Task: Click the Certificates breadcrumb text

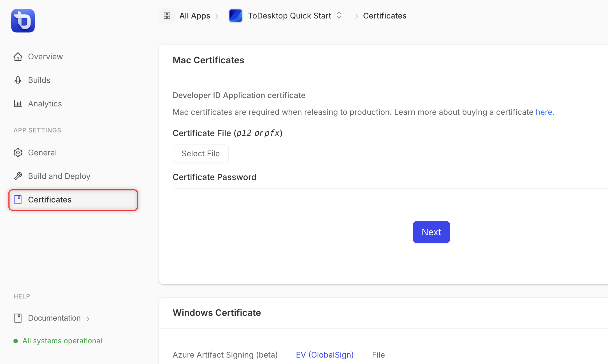Action: click(x=385, y=16)
